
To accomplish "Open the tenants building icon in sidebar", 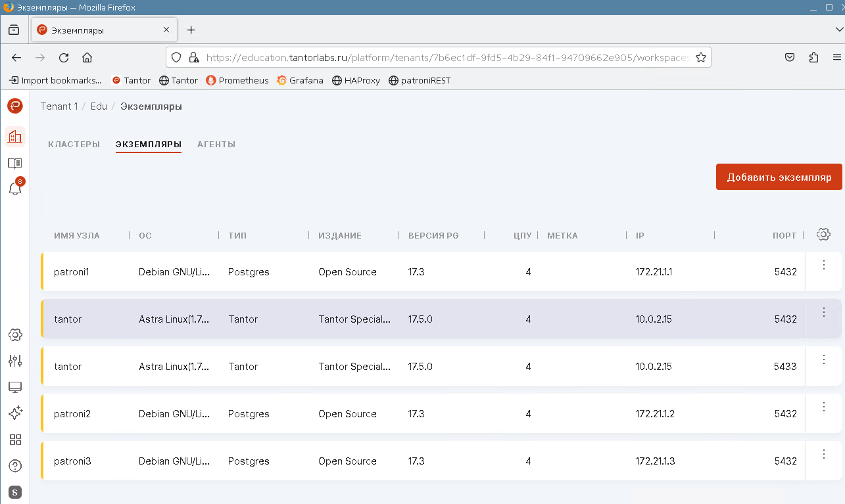I will [14, 137].
